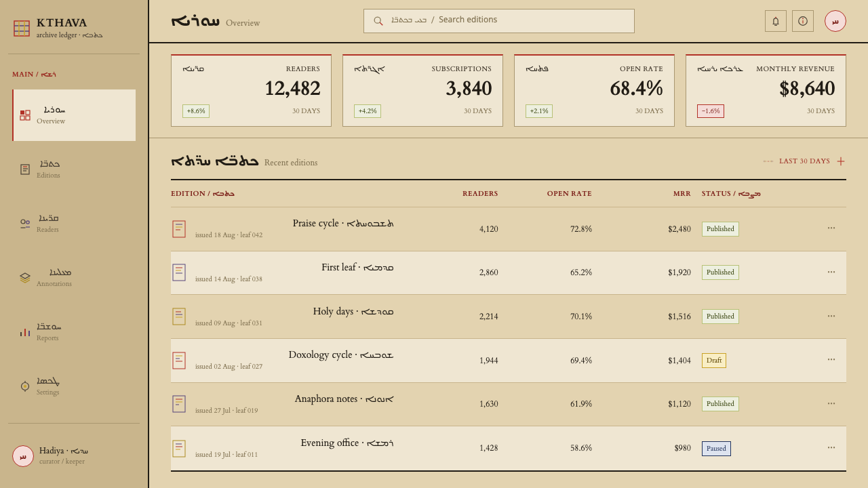Open the user avatar in top bar
Image resolution: width=868 pixels, height=488 pixels.
coord(835,21)
